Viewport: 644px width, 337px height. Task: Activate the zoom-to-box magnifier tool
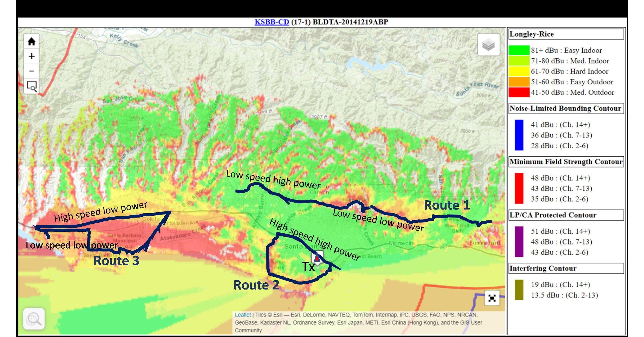31,86
